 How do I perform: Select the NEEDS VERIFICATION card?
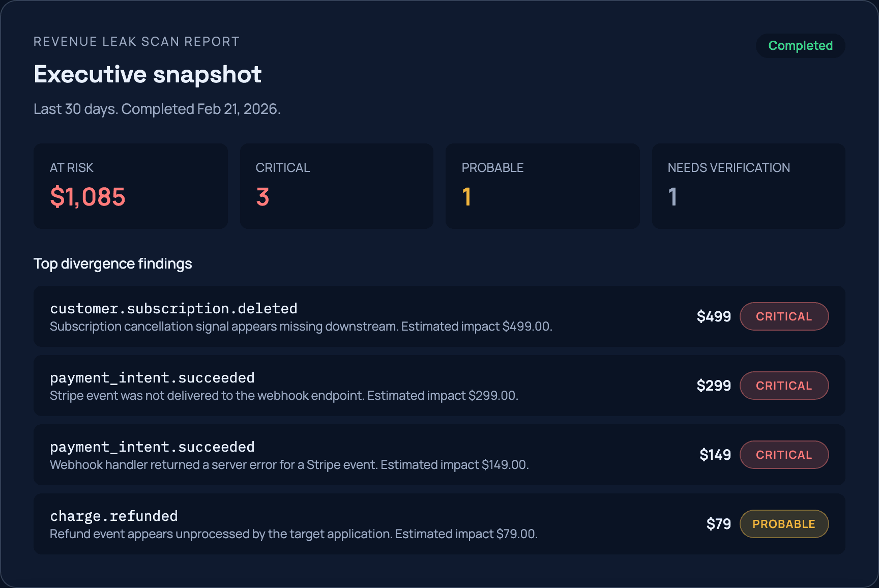[x=748, y=186]
